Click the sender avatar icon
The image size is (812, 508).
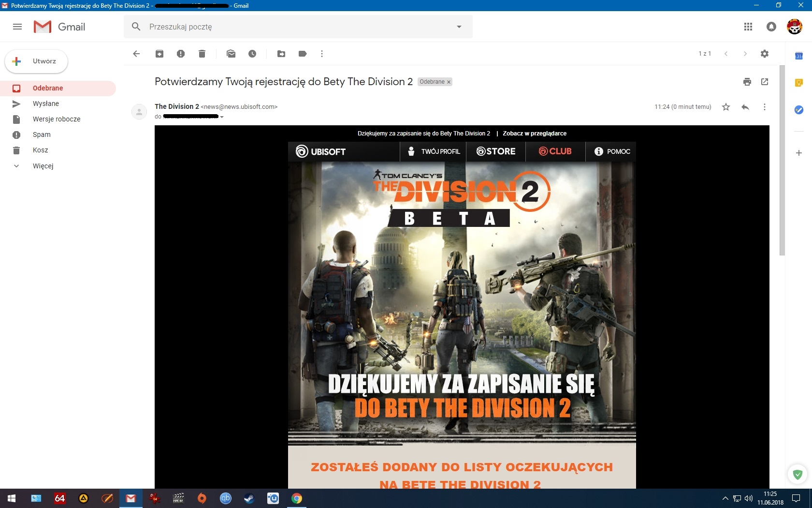139,112
